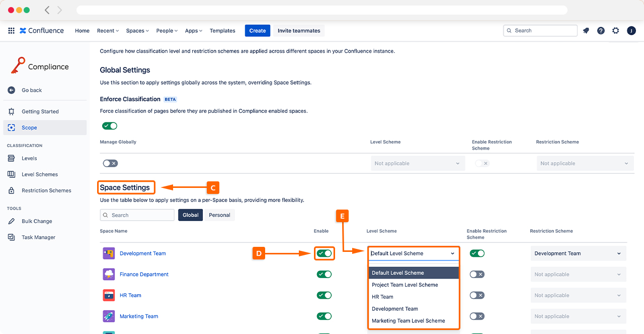Toggle Enable for Finance Department space

coord(324,275)
